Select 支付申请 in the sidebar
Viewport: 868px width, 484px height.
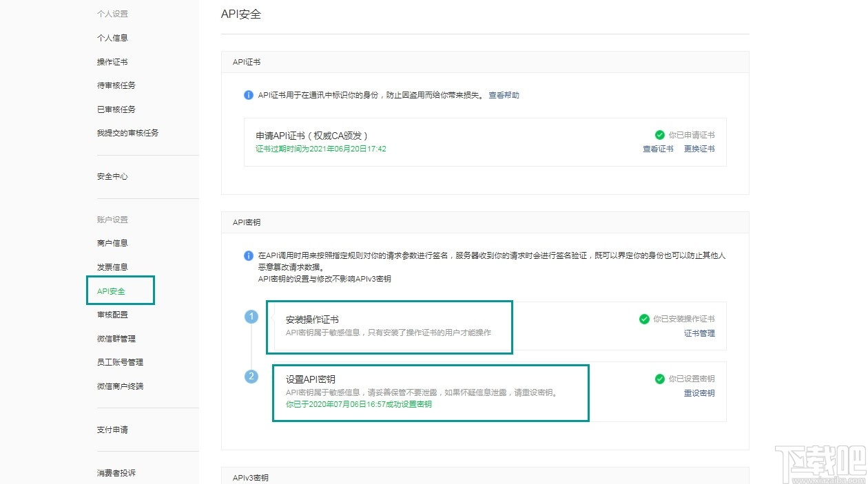click(112, 429)
